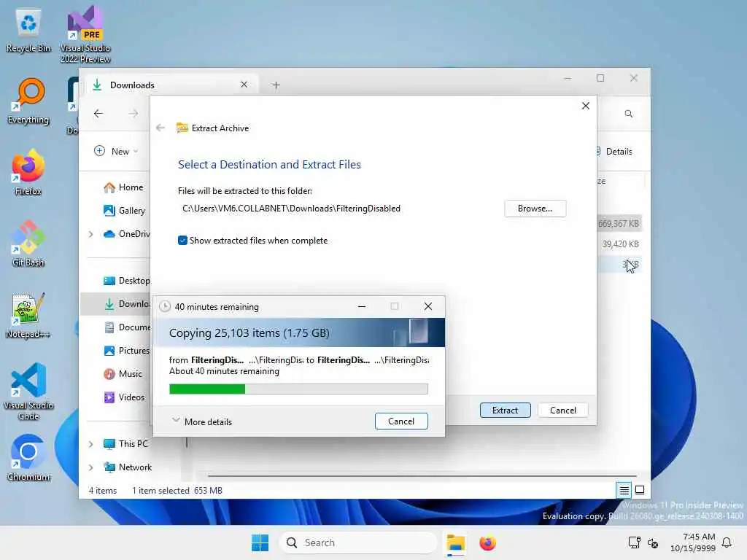This screenshot has height=560, width=747.
Task: Launch Firefox from the desktop
Action: pyautogui.click(x=28, y=173)
